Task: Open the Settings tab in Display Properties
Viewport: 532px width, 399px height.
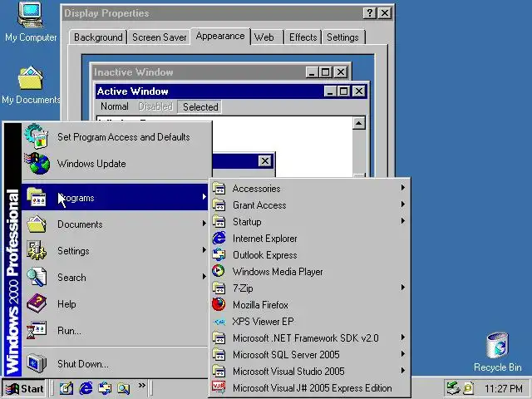Action: pos(342,37)
